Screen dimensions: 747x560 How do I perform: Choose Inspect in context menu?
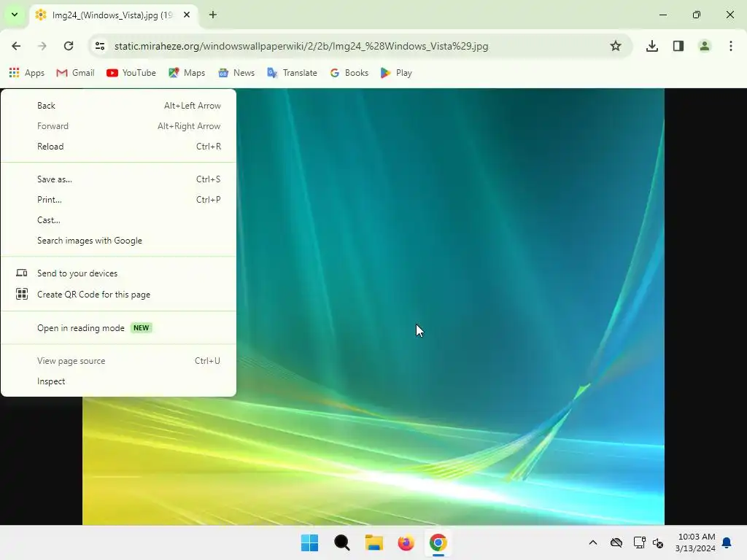[119, 381]
